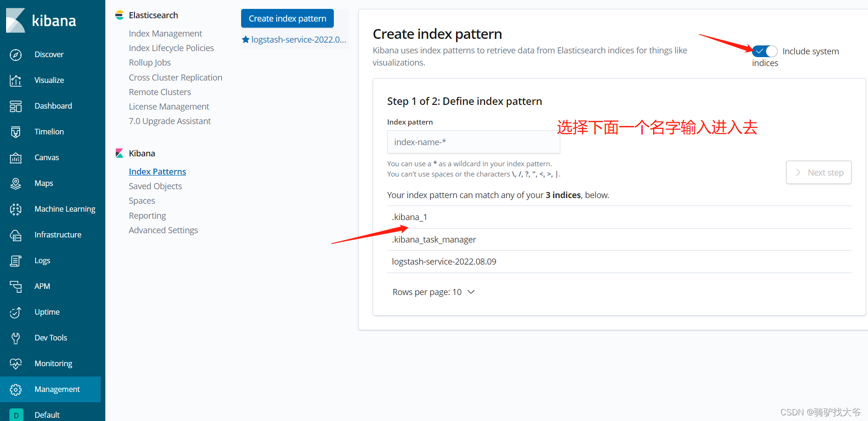Go to Saved Objects settings
The height and width of the screenshot is (421, 868).
pos(155,186)
